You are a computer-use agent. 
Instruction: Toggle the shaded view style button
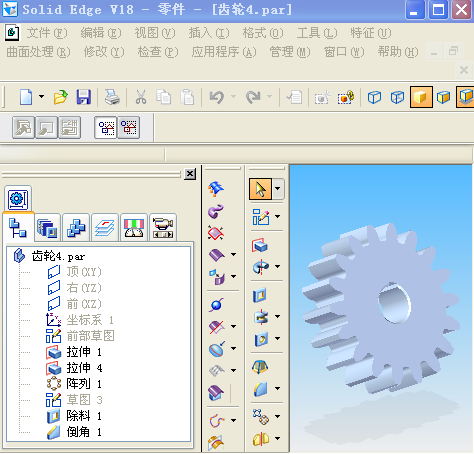pos(421,97)
